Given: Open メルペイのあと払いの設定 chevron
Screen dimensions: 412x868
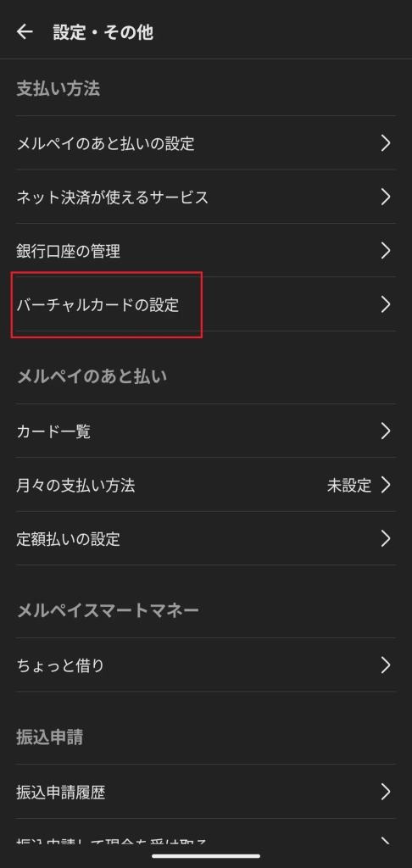Looking at the screenshot, I should [x=386, y=143].
